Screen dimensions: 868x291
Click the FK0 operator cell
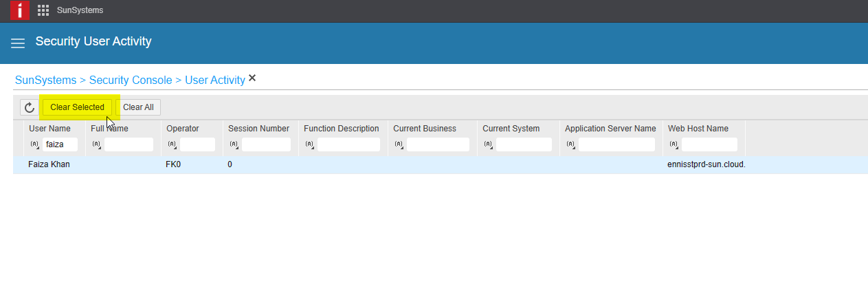(x=173, y=165)
